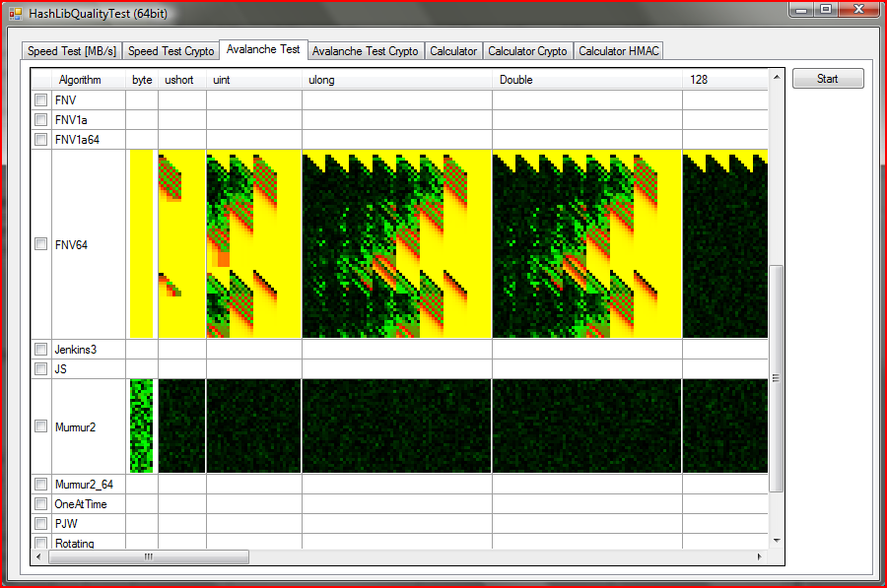The height and width of the screenshot is (588, 887).
Task: Select the Avalanche Test tab
Action: pyautogui.click(x=263, y=49)
